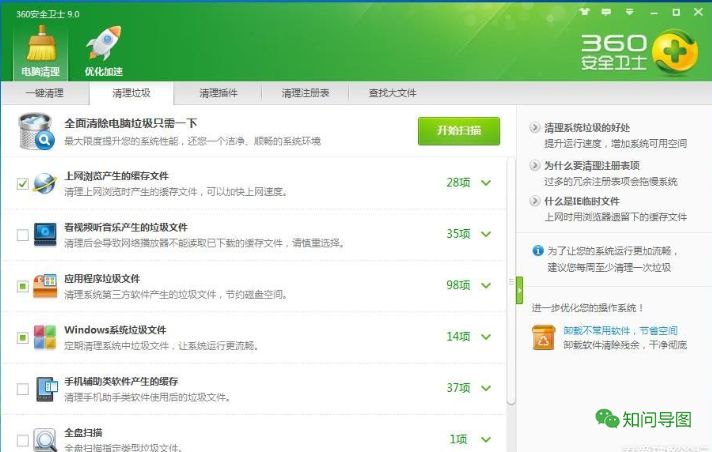
Task: Click arrow icon beside 什么是IE临时文件
Action: point(535,201)
